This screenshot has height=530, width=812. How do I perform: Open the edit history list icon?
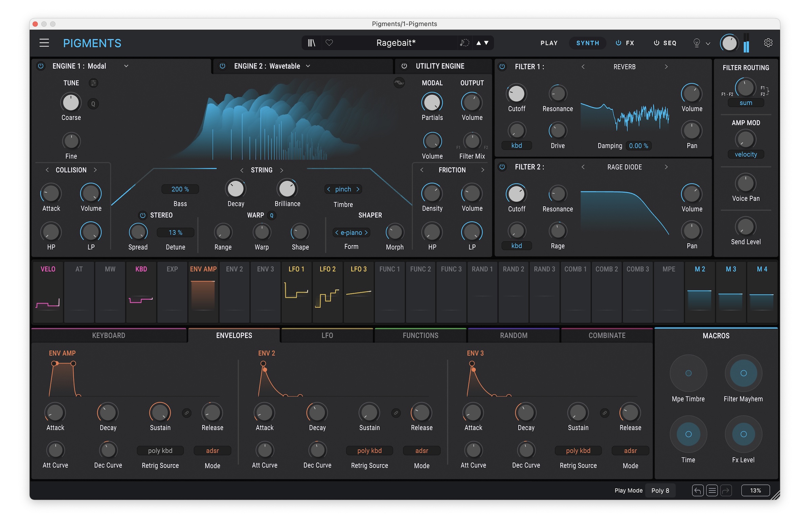pos(712,491)
